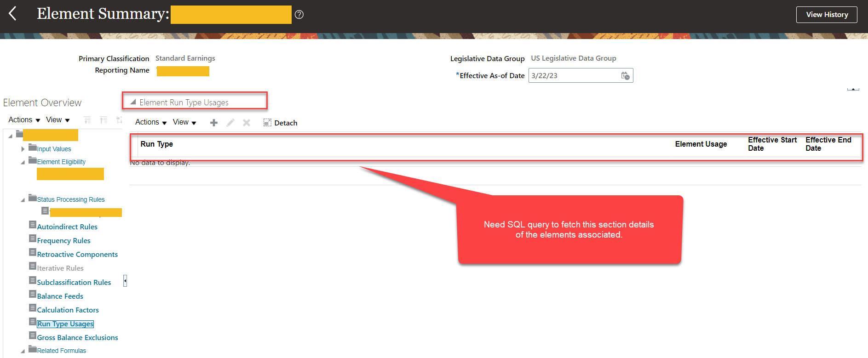Open help icon next to Element Summary
Image resolution: width=868 pixels, height=358 pixels.
[299, 15]
